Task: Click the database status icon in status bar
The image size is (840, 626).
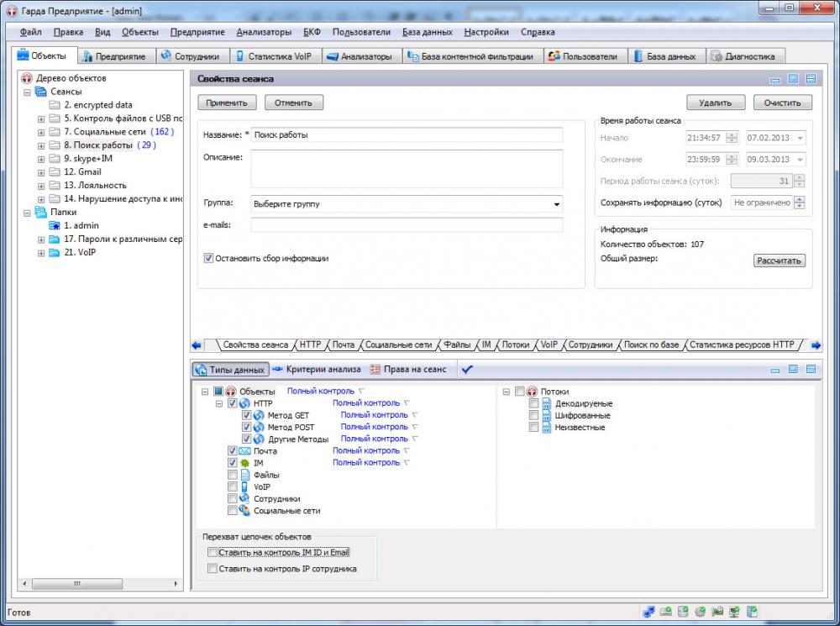Action: click(683, 612)
